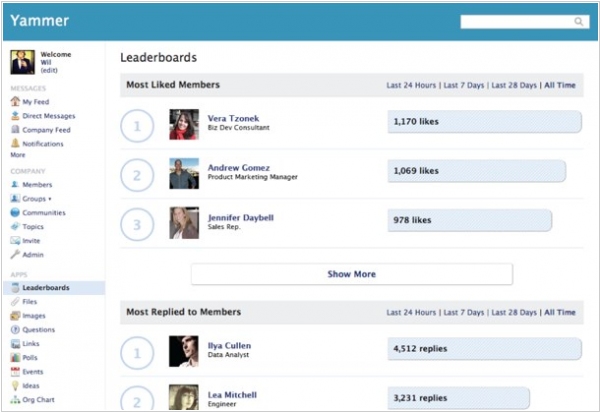This screenshot has height=412, width=600.
Task: Open Jennifer Daybell's profile link
Action: [x=241, y=218]
